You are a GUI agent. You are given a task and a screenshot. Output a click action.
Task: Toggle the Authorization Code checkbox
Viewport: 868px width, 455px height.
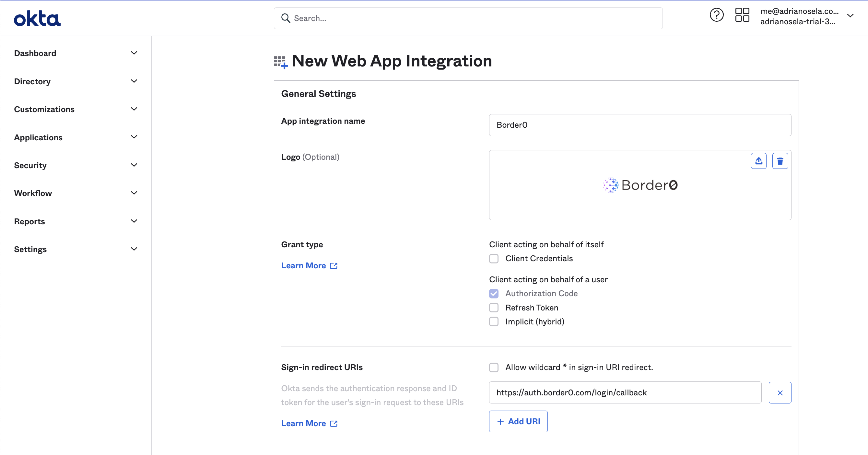pyautogui.click(x=494, y=294)
